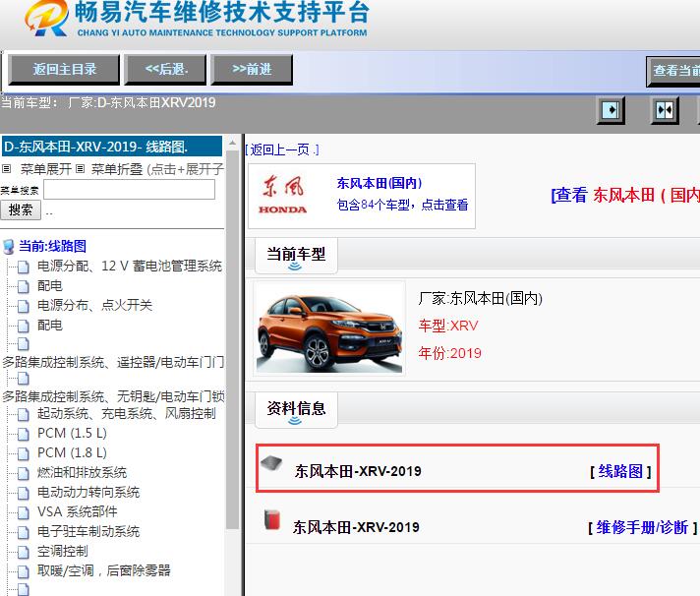The width and height of the screenshot is (700, 596).
Task: Click the second 配电 tree entry
Action: [49, 325]
